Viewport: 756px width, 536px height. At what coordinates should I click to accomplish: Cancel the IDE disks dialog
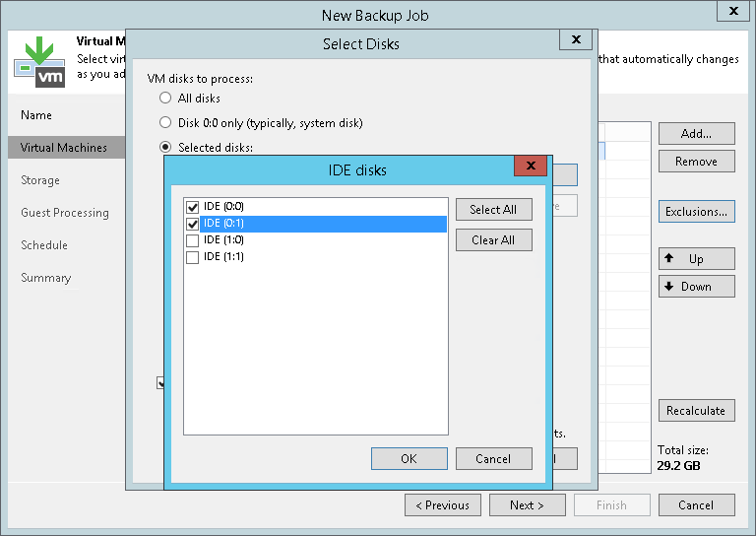tap(494, 458)
